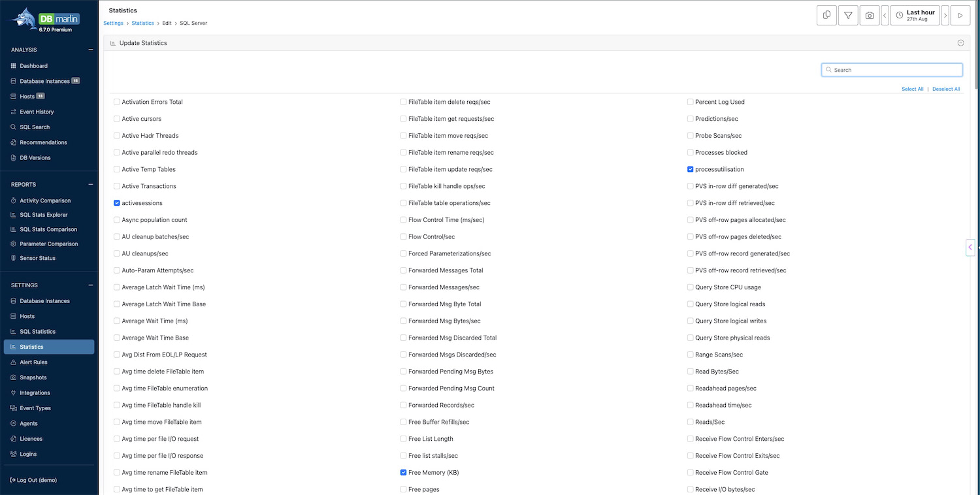Image resolution: width=980 pixels, height=495 pixels.
Task: Open the filter funnel in top toolbar
Action: (x=848, y=15)
